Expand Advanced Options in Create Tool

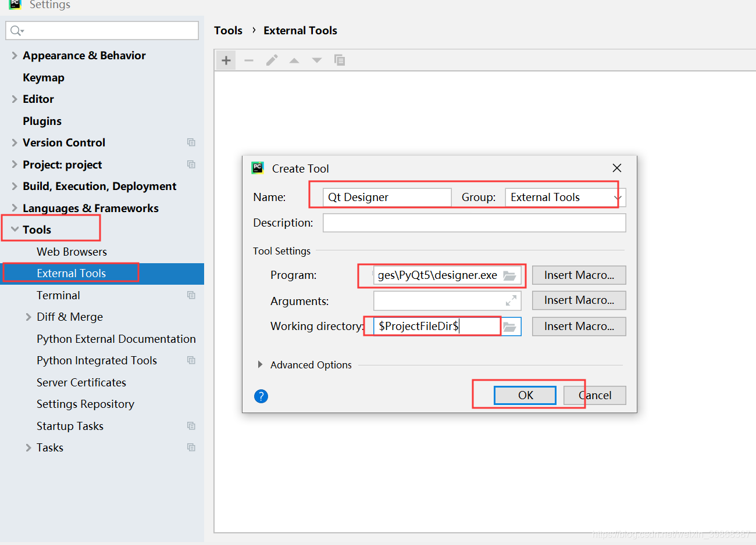260,364
